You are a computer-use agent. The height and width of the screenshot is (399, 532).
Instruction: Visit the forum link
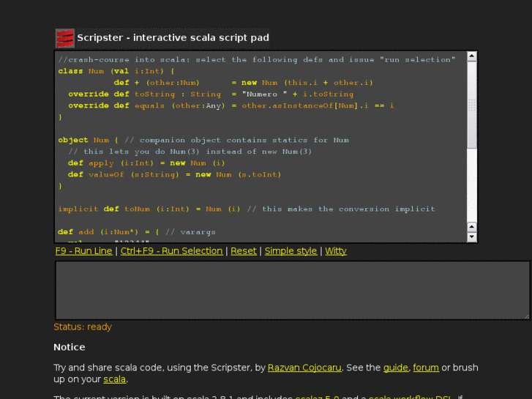click(426, 368)
